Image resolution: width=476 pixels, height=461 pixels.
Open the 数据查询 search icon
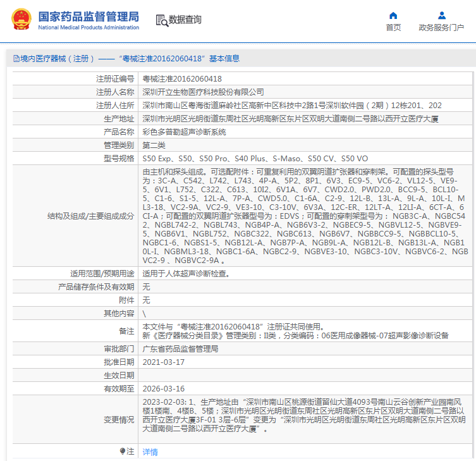click(162, 21)
